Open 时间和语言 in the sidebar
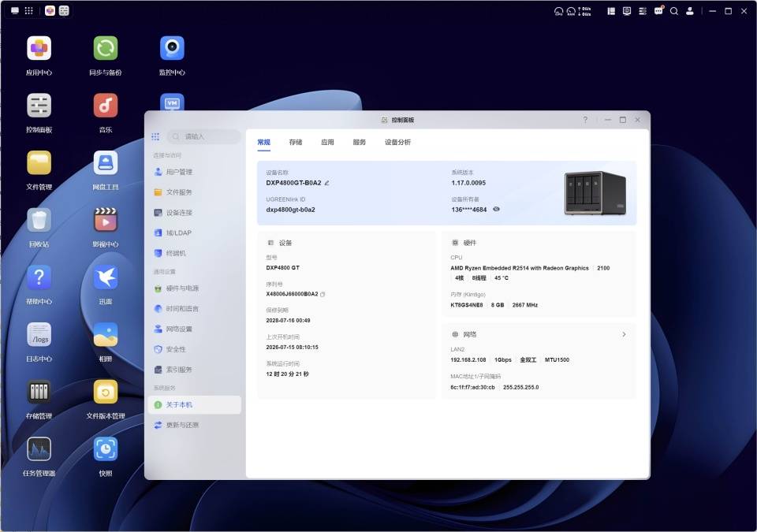 coord(194,308)
